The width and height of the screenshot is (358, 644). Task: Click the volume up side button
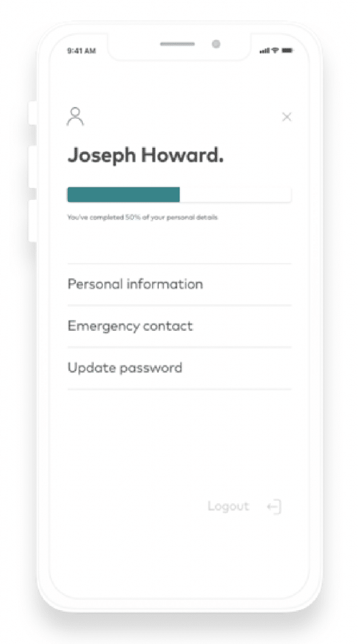tap(33, 167)
